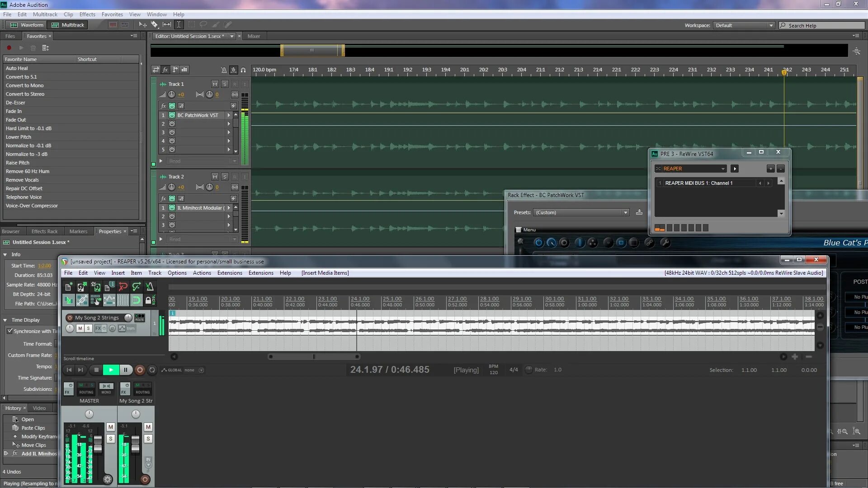The width and height of the screenshot is (868, 488).
Task: Solo Audition Track 2
Action: click(225, 177)
